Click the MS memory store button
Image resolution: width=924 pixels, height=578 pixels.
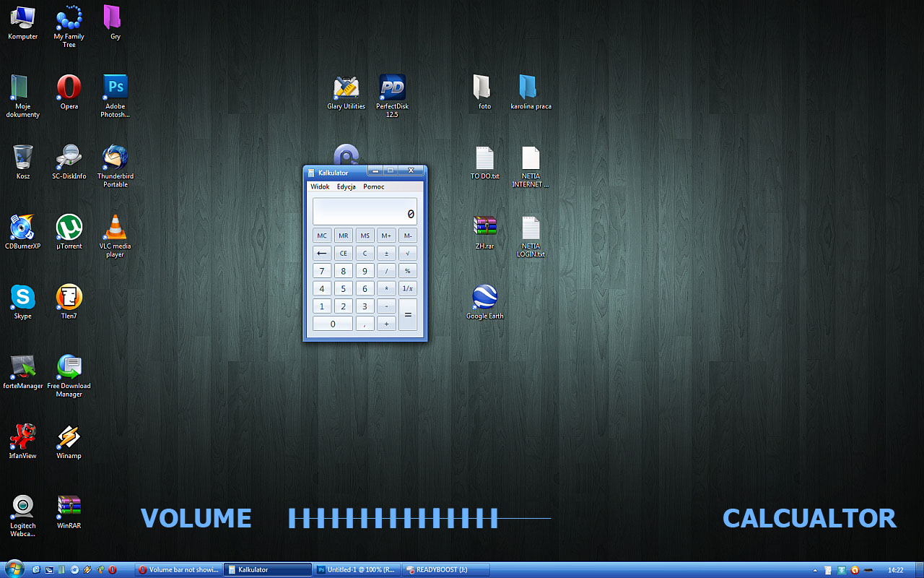[365, 236]
